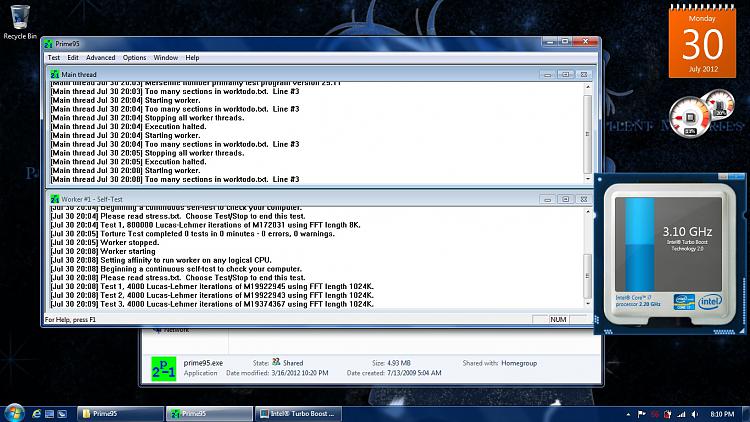Open the Window menu in Prime95
This screenshot has height=422, width=750.
(165, 57)
